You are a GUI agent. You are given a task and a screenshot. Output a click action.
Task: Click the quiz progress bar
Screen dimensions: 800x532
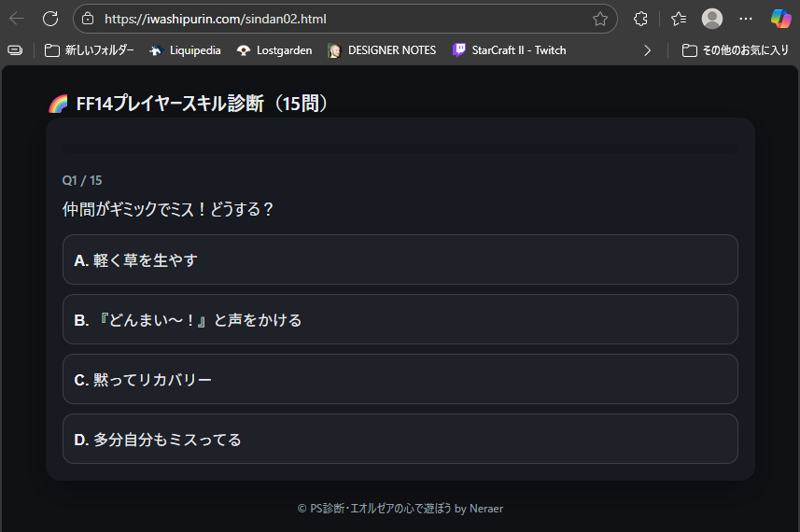(x=400, y=147)
